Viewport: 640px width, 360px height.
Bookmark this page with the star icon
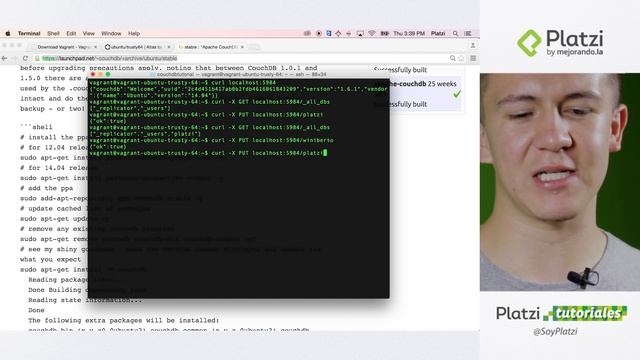click(461, 58)
